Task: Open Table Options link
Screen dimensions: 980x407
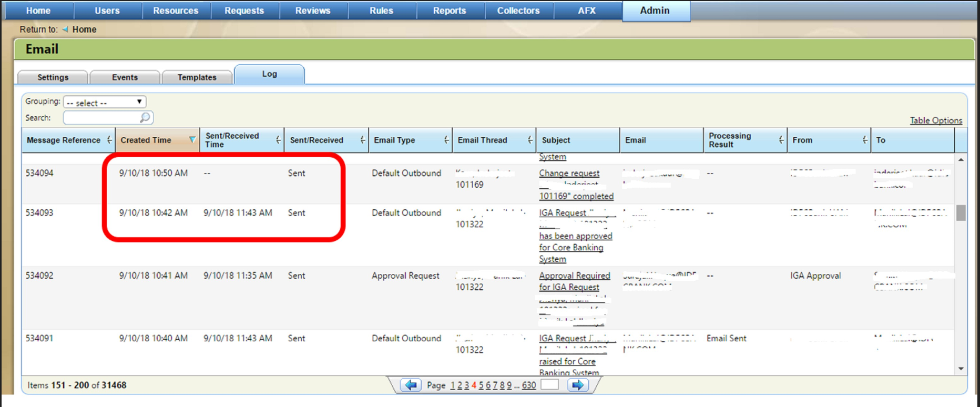Action: 935,120
